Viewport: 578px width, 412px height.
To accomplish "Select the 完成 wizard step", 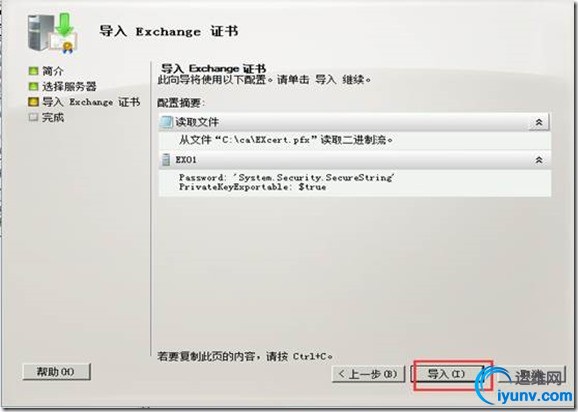I will (x=53, y=117).
